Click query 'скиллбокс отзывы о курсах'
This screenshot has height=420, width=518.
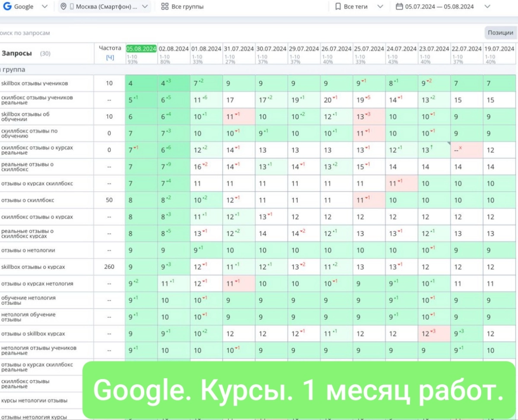point(37,217)
